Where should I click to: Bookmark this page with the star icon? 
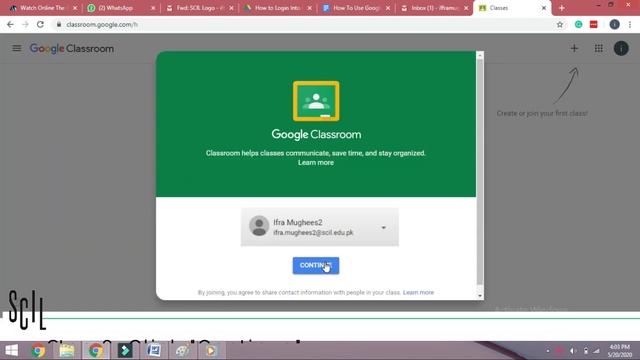click(560, 24)
